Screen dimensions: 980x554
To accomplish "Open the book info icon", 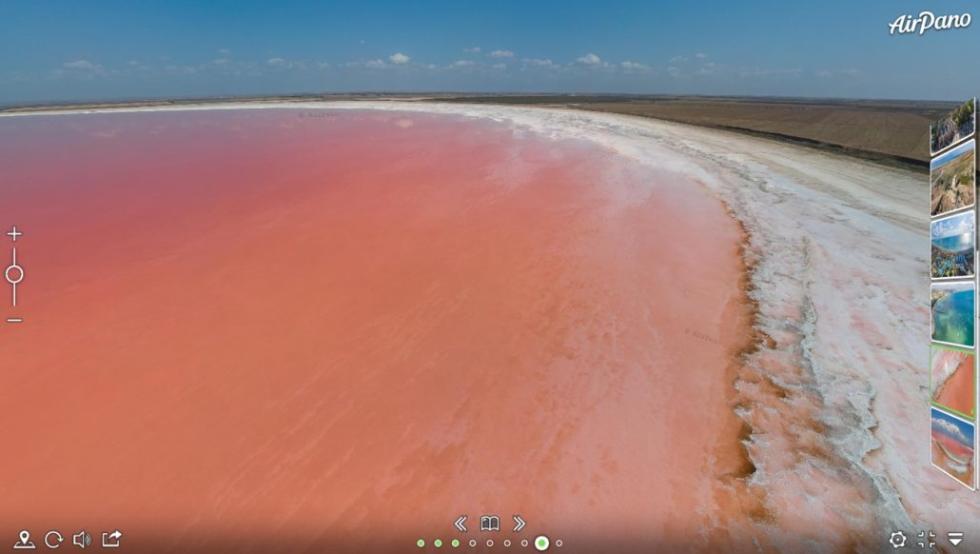I will [490, 524].
